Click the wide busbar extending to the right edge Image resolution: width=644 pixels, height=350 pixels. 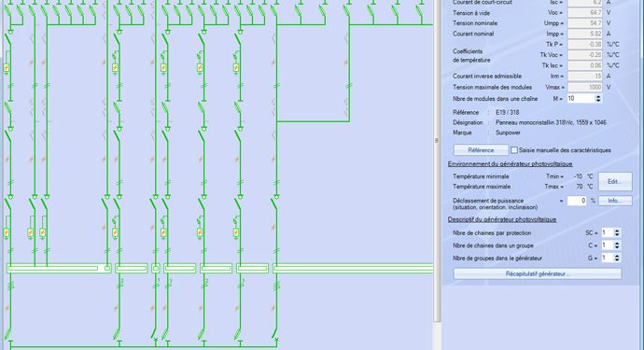pos(353,269)
